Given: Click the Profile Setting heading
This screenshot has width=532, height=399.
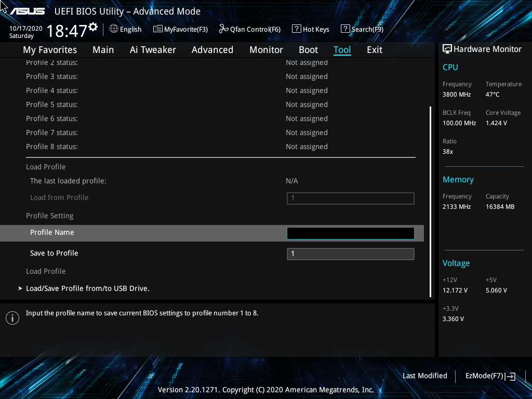Looking at the screenshot, I should (49, 216).
